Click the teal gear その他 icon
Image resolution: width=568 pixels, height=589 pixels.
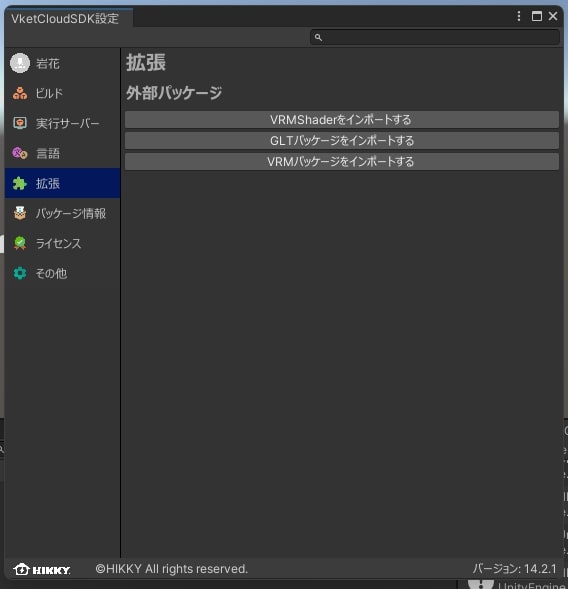click(x=20, y=273)
